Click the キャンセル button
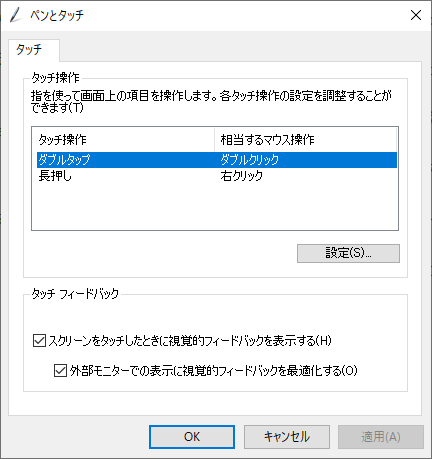This screenshot has width=432, height=459. (x=287, y=437)
